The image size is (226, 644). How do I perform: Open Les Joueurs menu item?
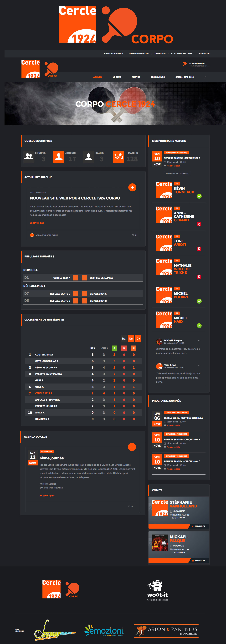tap(158, 77)
